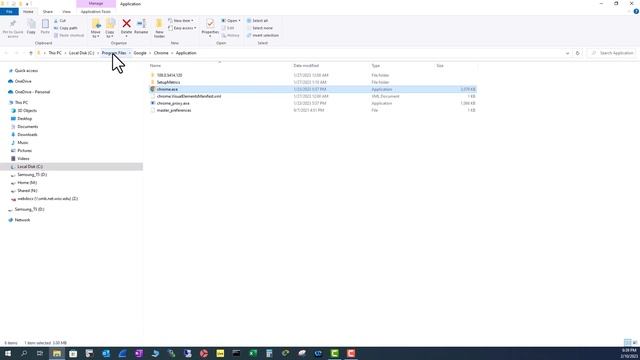Viewport: 640px width, 360px height.
Task: Click the Properties icon in the ribbon
Action: [210, 27]
